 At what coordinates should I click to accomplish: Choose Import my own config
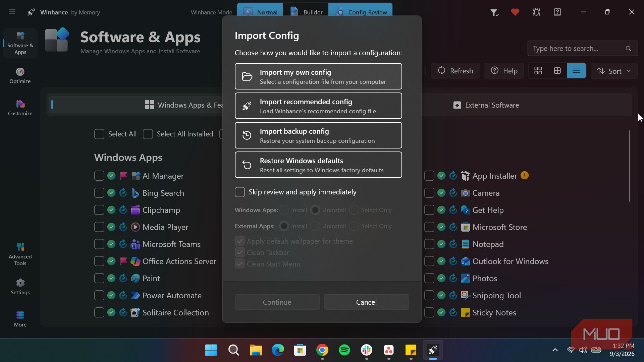tap(318, 76)
